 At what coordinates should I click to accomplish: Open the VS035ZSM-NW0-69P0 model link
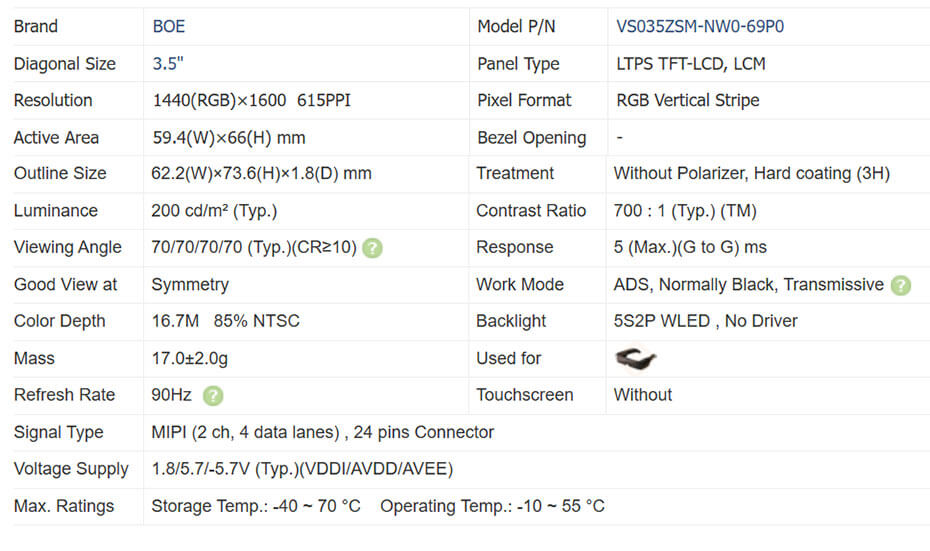point(700,27)
